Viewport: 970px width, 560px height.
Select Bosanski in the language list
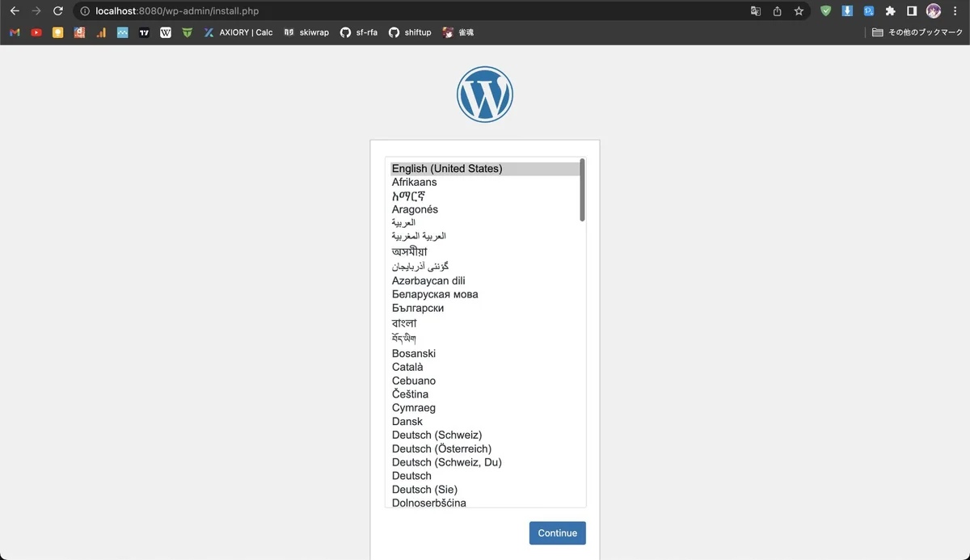(x=485, y=353)
